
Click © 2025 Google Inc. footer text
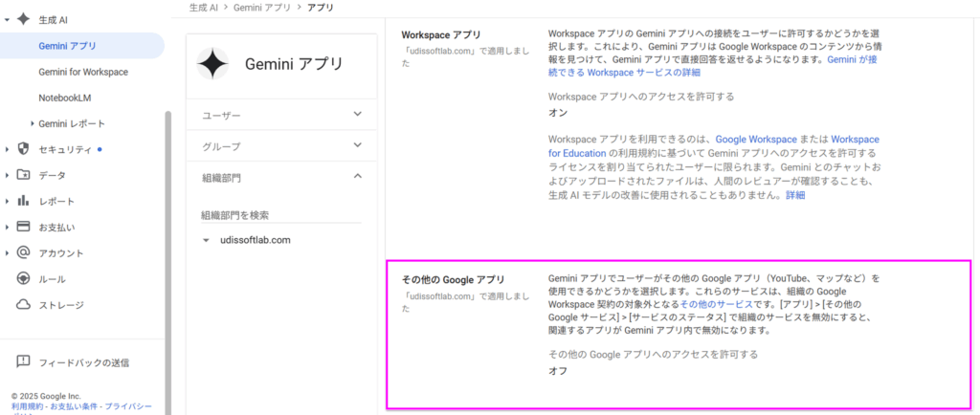46,396
